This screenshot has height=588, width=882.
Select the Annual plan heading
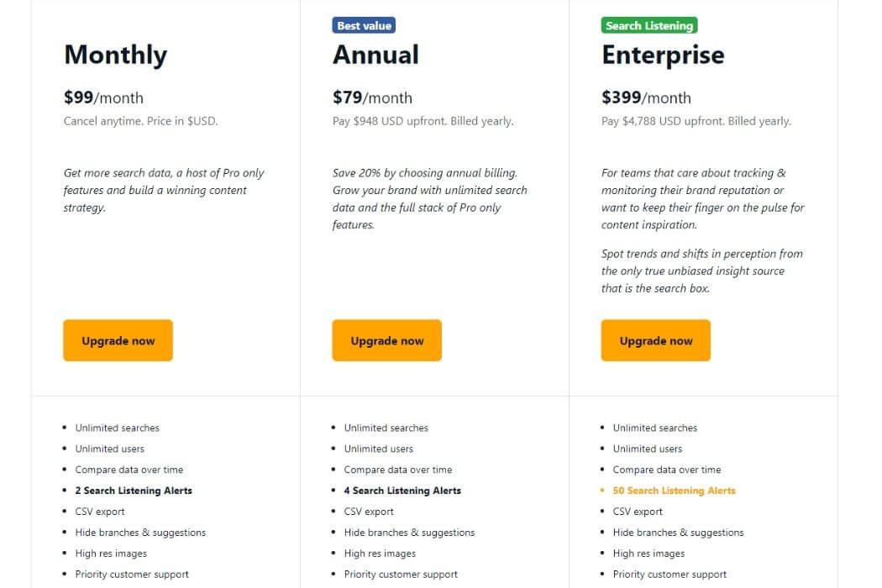point(375,55)
